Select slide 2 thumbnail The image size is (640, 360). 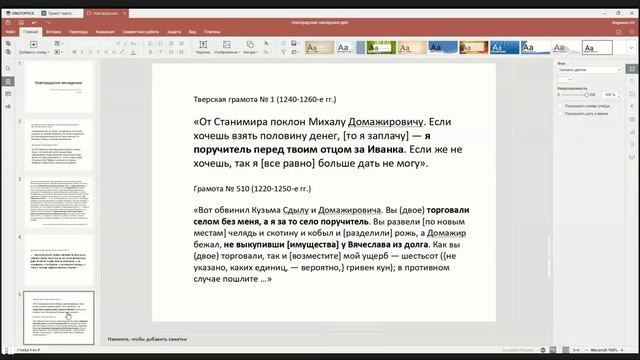[59, 144]
